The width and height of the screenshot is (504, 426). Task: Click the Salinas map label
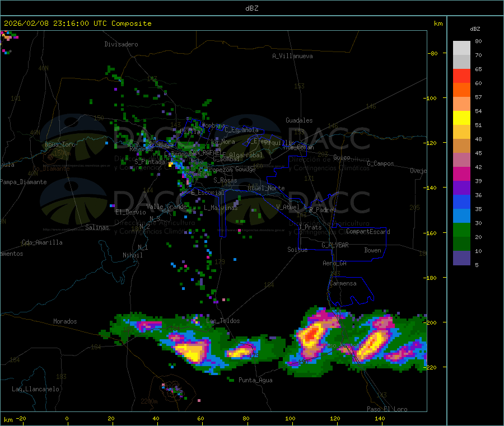point(97,227)
